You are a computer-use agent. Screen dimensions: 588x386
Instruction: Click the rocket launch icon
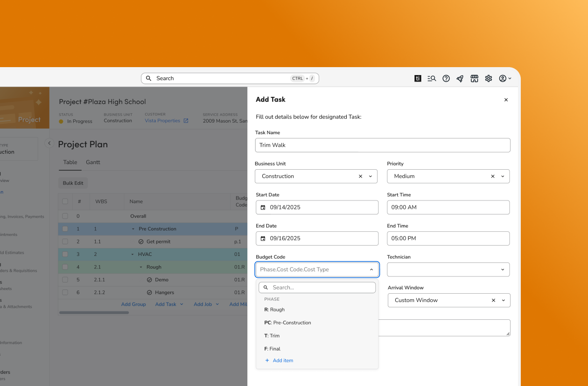tap(460, 78)
